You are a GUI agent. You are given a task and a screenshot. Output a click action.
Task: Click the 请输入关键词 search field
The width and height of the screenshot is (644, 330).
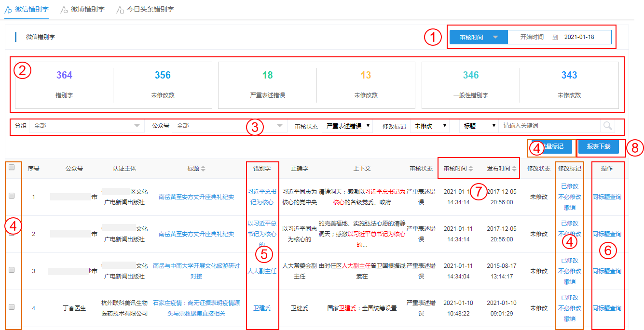pyautogui.click(x=549, y=126)
